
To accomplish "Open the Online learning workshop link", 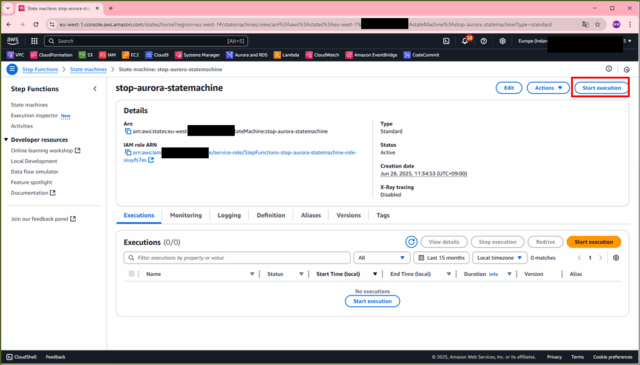I will [x=45, y=151].
